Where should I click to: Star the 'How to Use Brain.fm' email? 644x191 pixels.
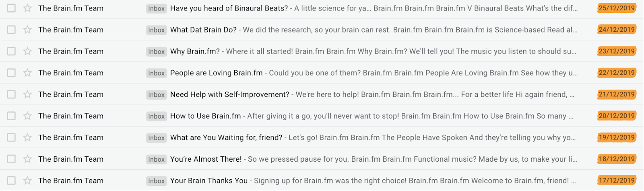point(27,116)
